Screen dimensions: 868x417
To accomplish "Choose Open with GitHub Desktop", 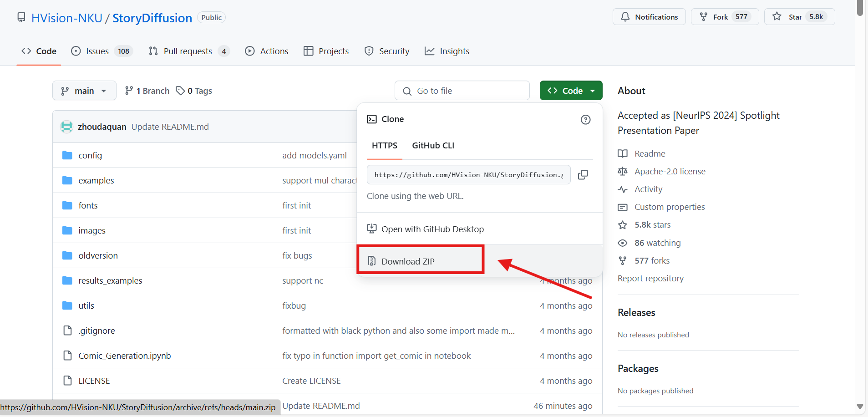I will pos(432,229).
